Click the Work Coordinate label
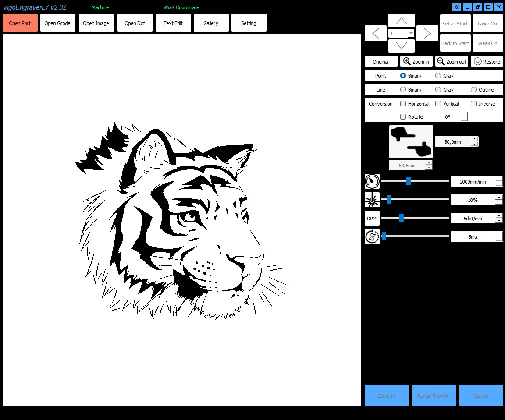The height and width of the screenshot is (420, 505). tap(181, 7)
